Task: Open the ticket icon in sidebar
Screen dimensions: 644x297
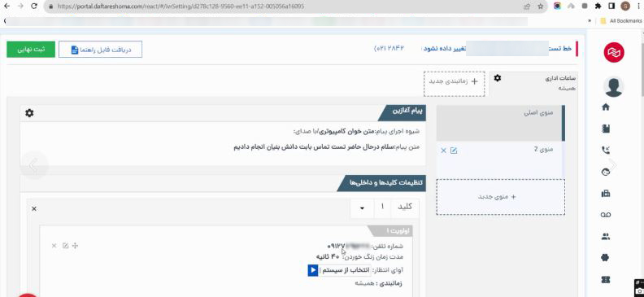Action: pos(606,279)
